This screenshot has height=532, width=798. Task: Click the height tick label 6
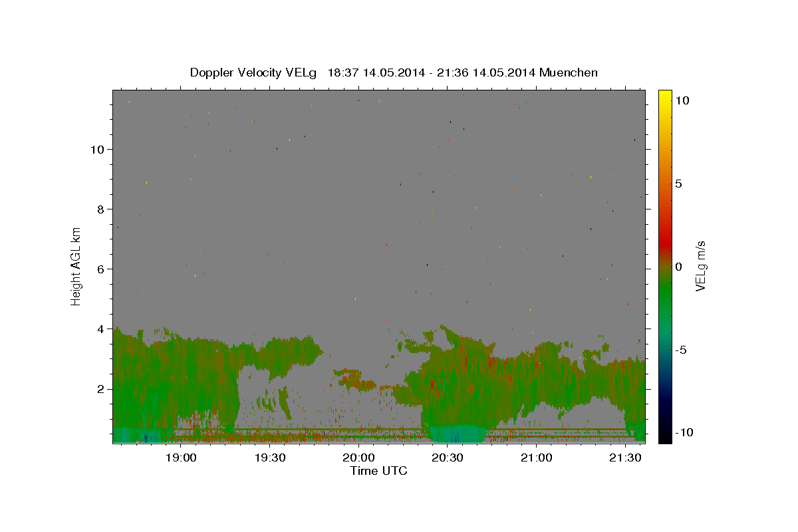pos(101,269)
